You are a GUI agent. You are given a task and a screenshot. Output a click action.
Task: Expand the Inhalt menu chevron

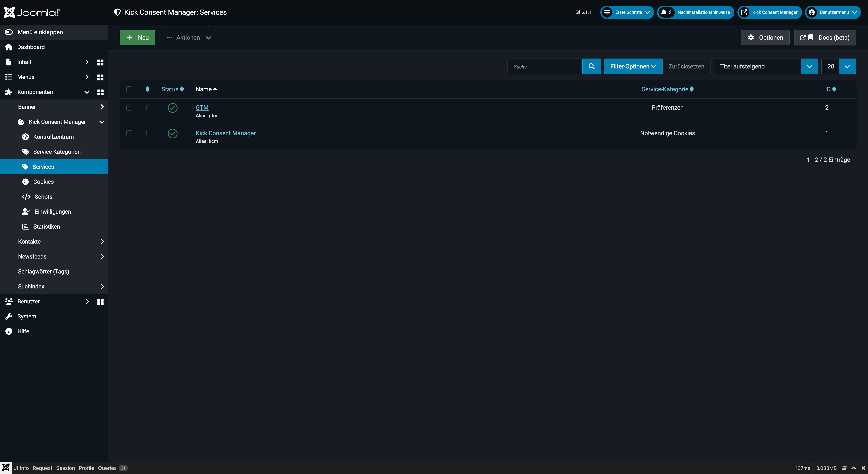coord(87,62)
